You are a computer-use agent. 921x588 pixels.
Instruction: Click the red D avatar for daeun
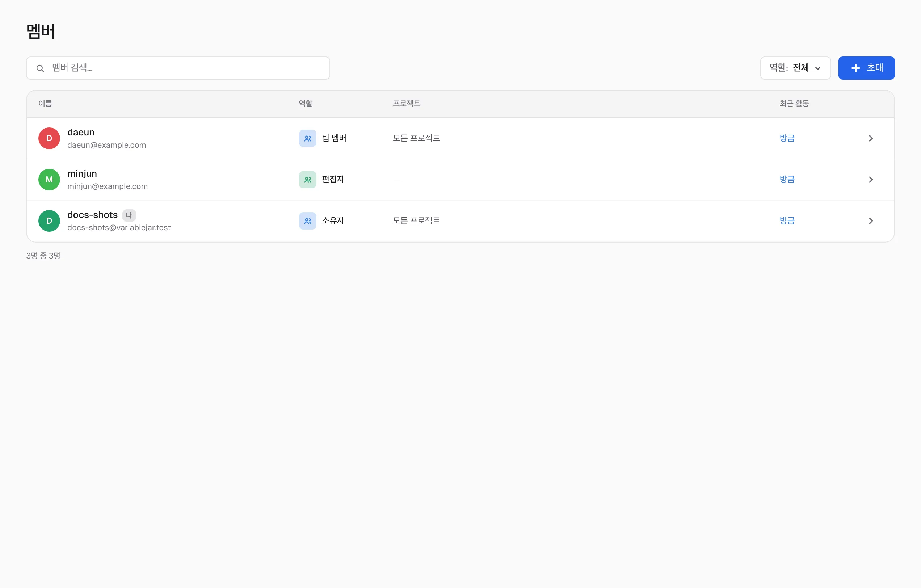click(x=49, y=138)
